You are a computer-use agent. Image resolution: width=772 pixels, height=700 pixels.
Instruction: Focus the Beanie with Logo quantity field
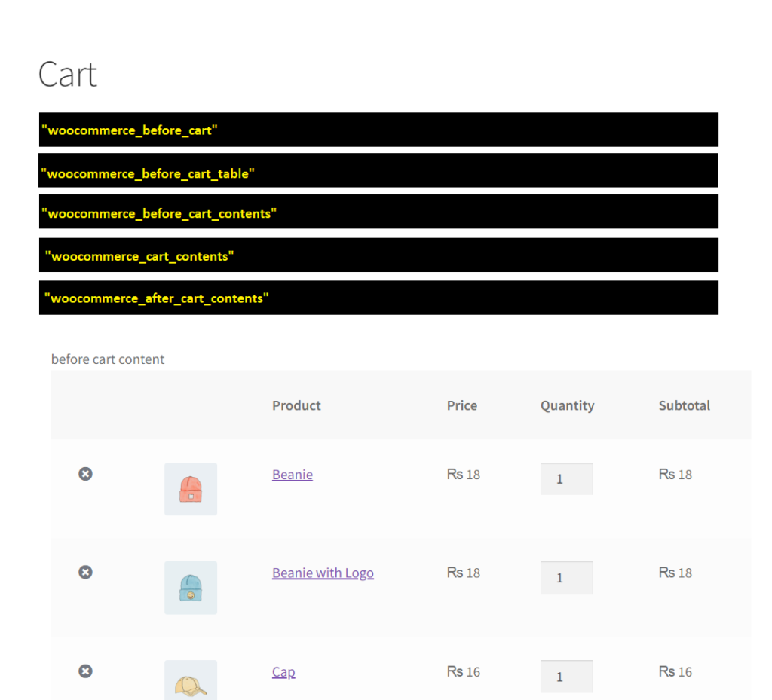coord(566,577)
